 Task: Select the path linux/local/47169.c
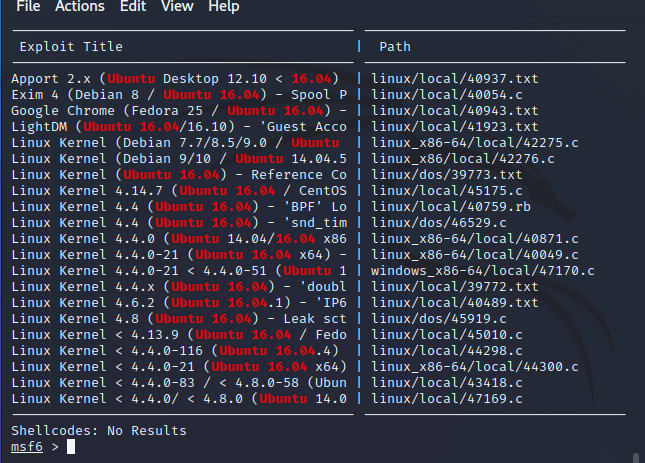[x=447, y=399]
